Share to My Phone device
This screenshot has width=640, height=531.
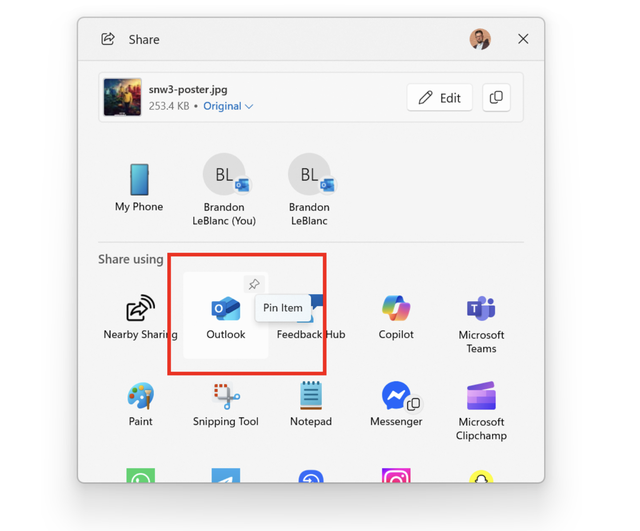click(139, 187)
